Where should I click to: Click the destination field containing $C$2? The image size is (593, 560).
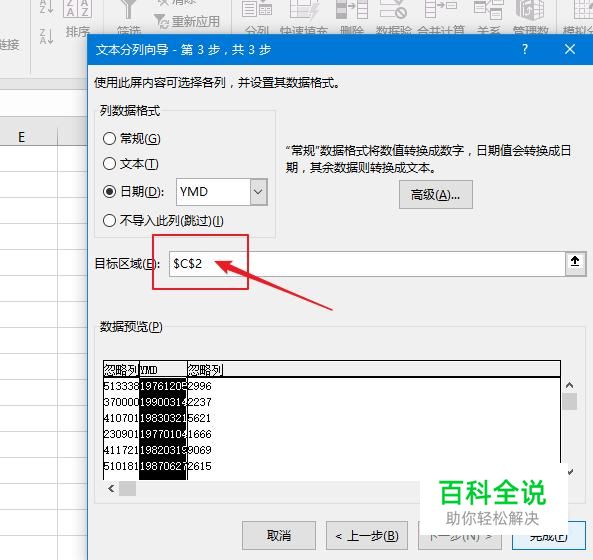(x=367, y=263)
